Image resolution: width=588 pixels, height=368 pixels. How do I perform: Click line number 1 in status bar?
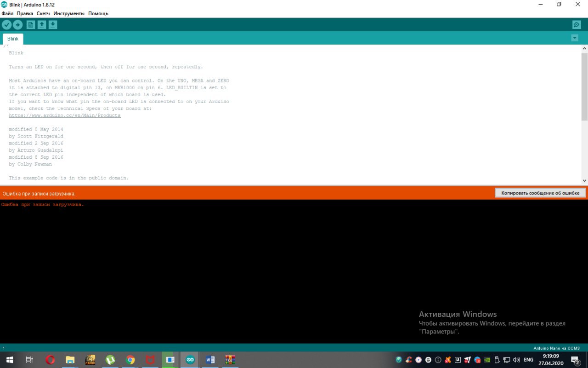coord(4,348)
